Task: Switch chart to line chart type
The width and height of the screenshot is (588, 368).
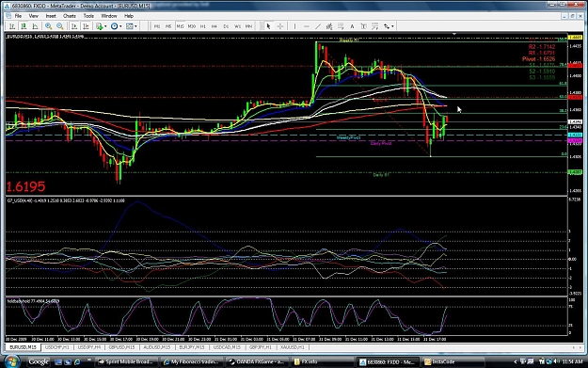Action: (x=35, y=26)
